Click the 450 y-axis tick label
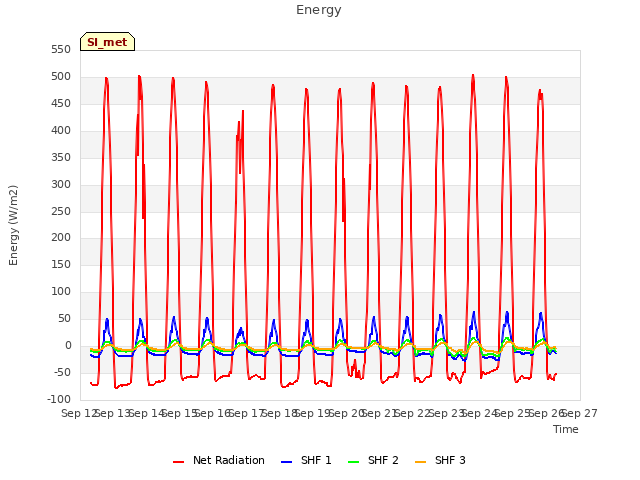Screen dimensions: 640x480 (x=61, y=103)
